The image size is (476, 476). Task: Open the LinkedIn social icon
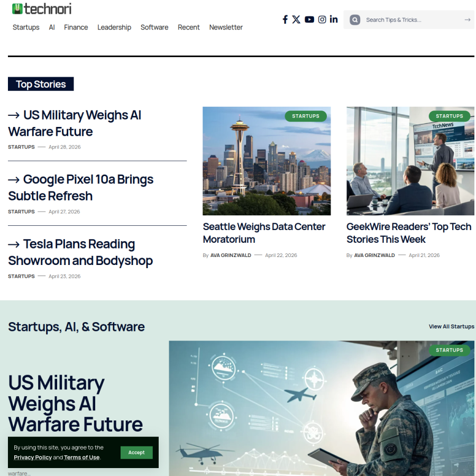pyautogui.click(x=334, y=20)
